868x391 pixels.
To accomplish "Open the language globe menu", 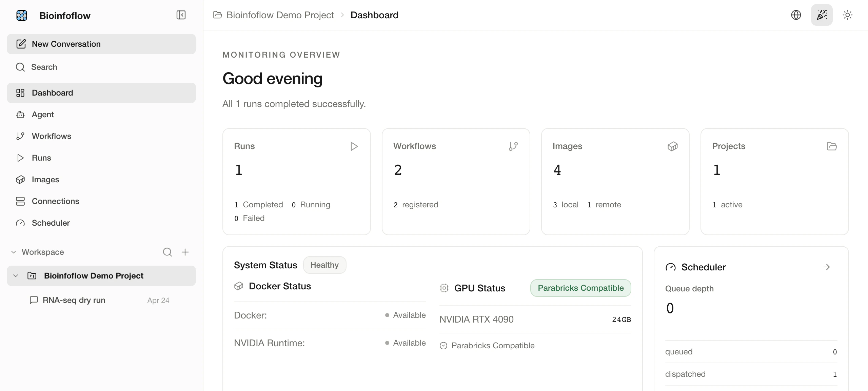I will pyautogui.click(x=796, y=15).
